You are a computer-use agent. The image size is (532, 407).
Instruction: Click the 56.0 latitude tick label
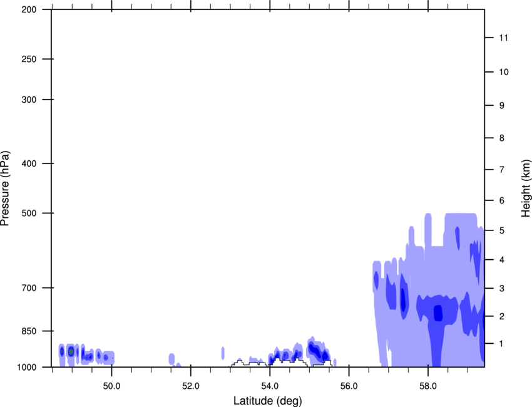(349, 386)
